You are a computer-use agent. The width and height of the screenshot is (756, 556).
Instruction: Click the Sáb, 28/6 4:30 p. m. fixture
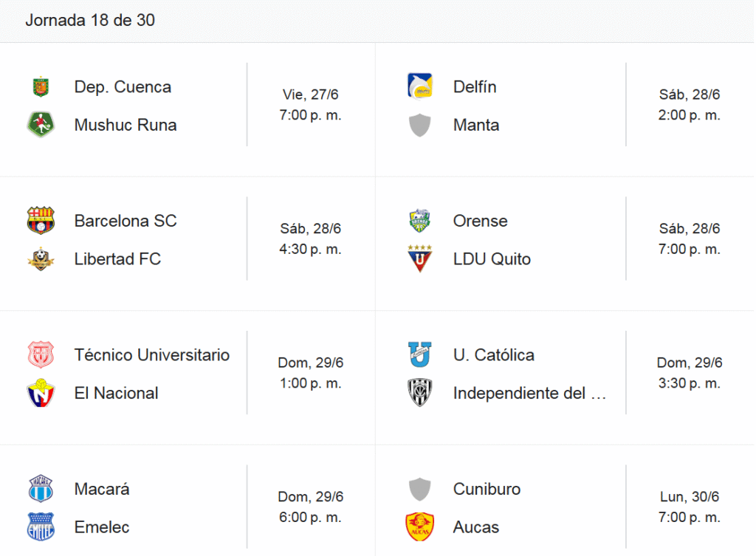tap(311, 238)
